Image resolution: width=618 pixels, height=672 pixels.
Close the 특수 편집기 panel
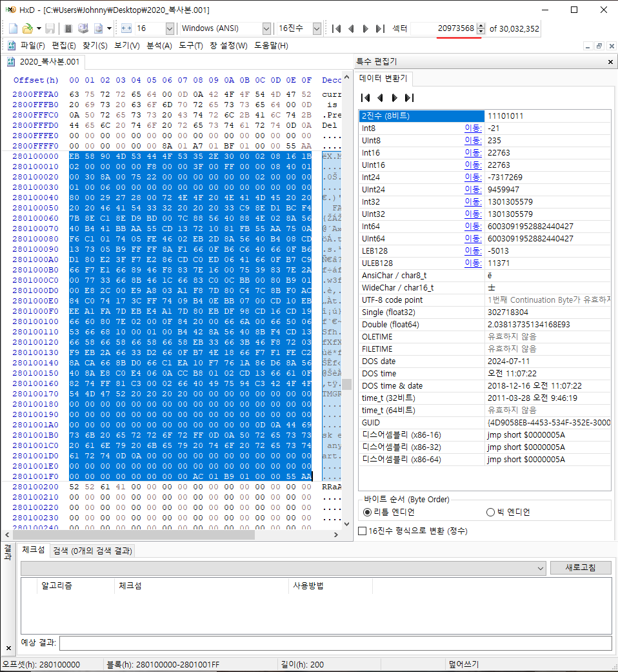[x=610, y=62]
